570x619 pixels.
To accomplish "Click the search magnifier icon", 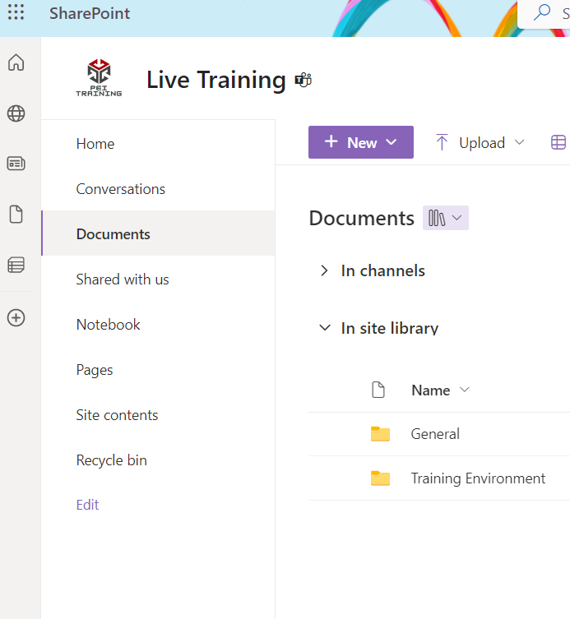I will pos(542,12).
